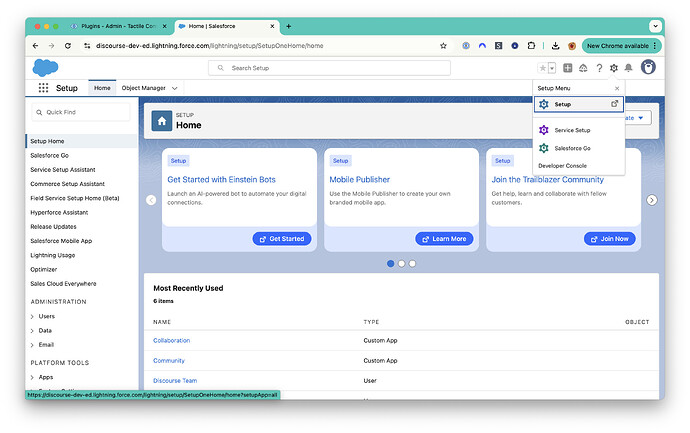Open Release Updates
Image resolution: width=690 pixels, height=433 pixels.
[53, 227]
